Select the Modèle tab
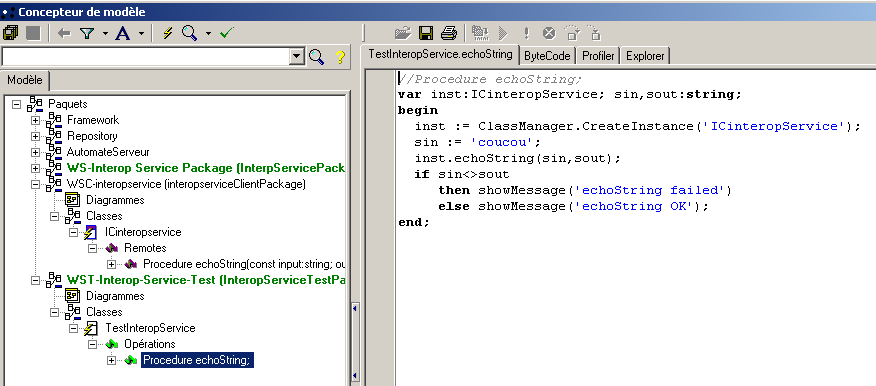 pyautogui.click(x=25, y=80)
